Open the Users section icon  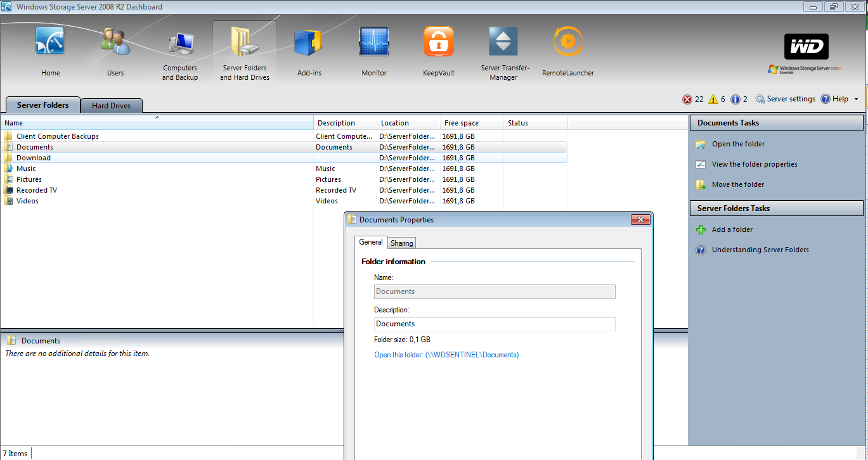115,42
